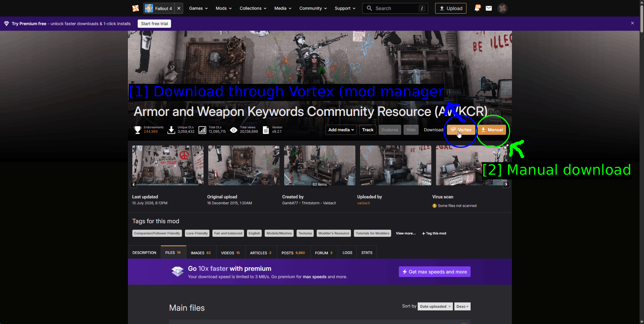This screenshot has width=644, height=324.
Task: Click the Total views eye icon
Action: (x=234, y=130)
